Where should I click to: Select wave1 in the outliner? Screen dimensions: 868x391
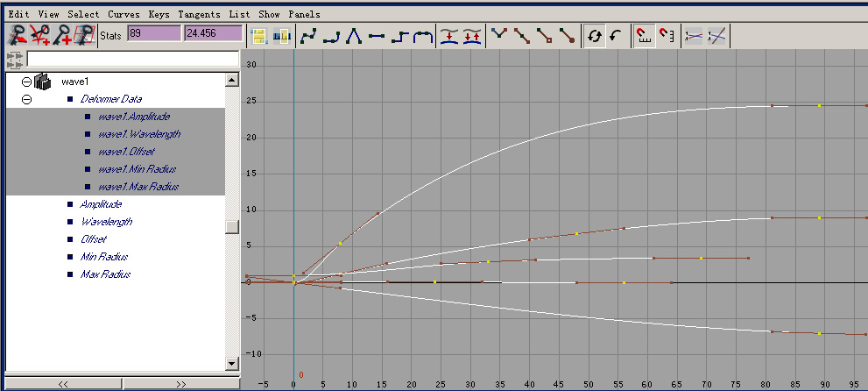tap(74, 82)
